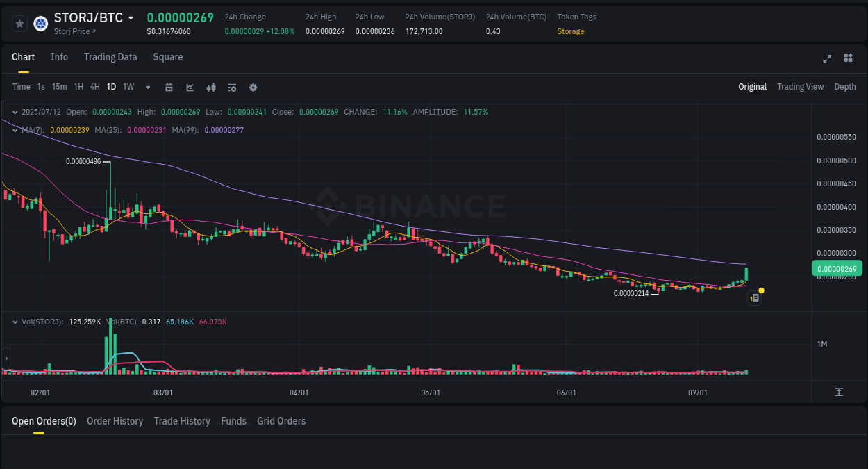Open the Storage token tag link
This screenshot has height=469, width=868.
point(571,31)
